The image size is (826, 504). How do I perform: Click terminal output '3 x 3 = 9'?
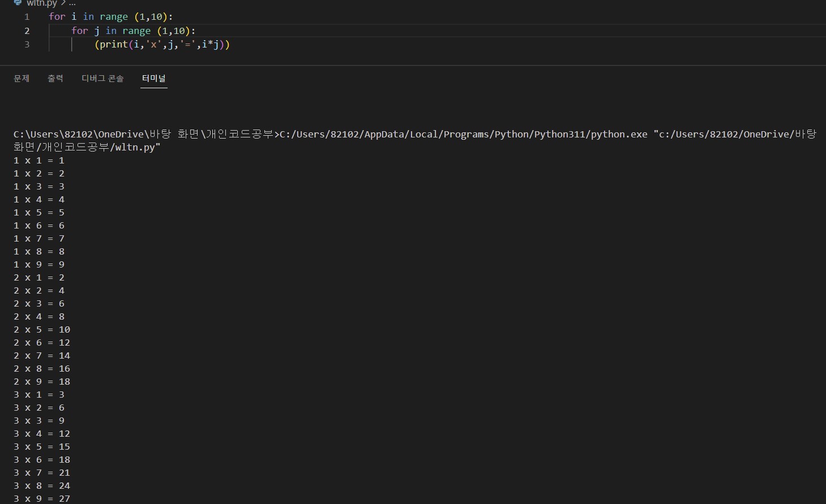click(x=39, y=421)
